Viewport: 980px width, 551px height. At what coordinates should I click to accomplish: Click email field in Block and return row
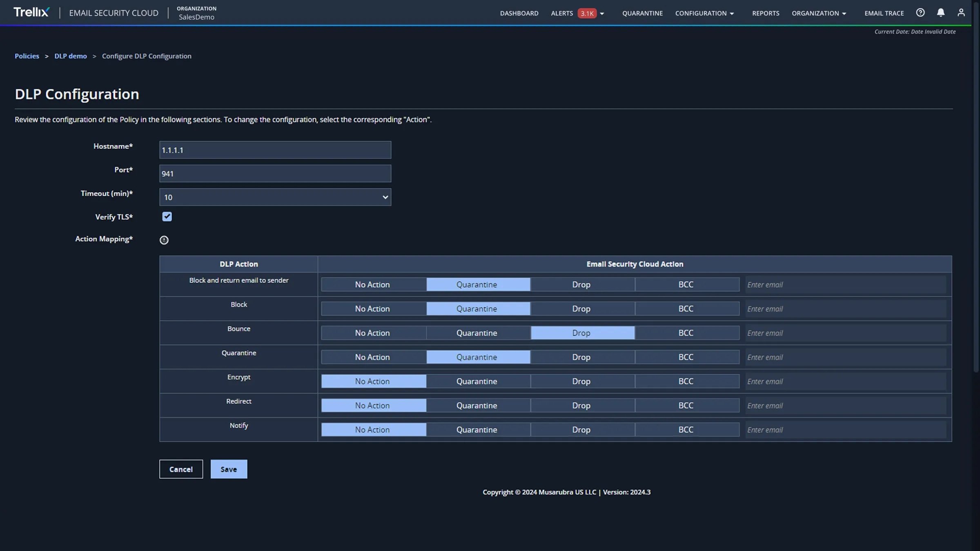point(846,284)
